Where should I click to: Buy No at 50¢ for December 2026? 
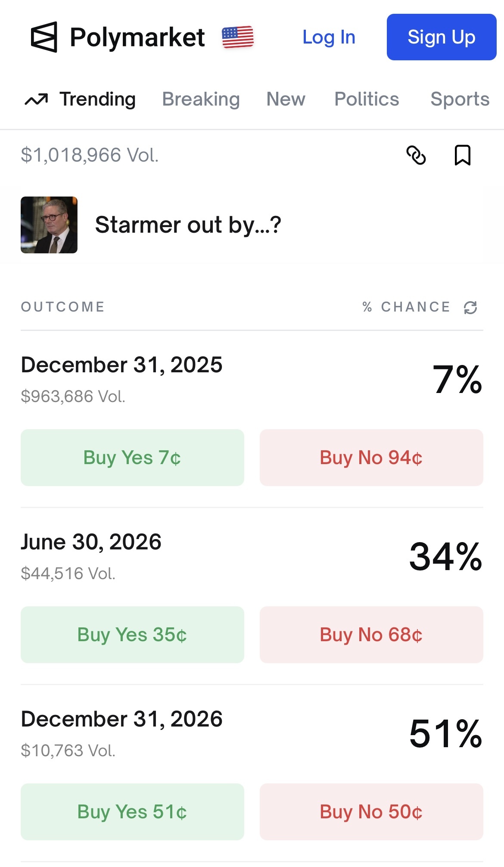(371, 812)
